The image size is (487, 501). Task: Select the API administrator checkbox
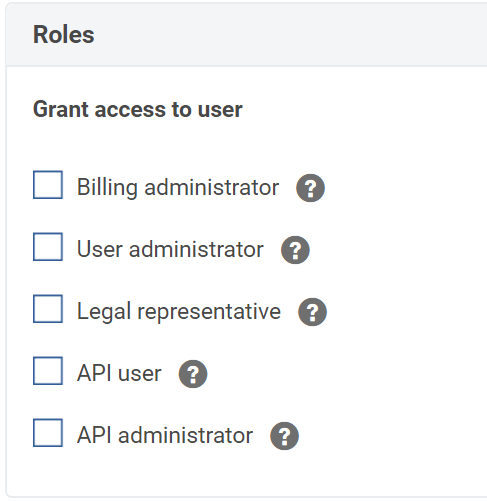pos(48,433)
